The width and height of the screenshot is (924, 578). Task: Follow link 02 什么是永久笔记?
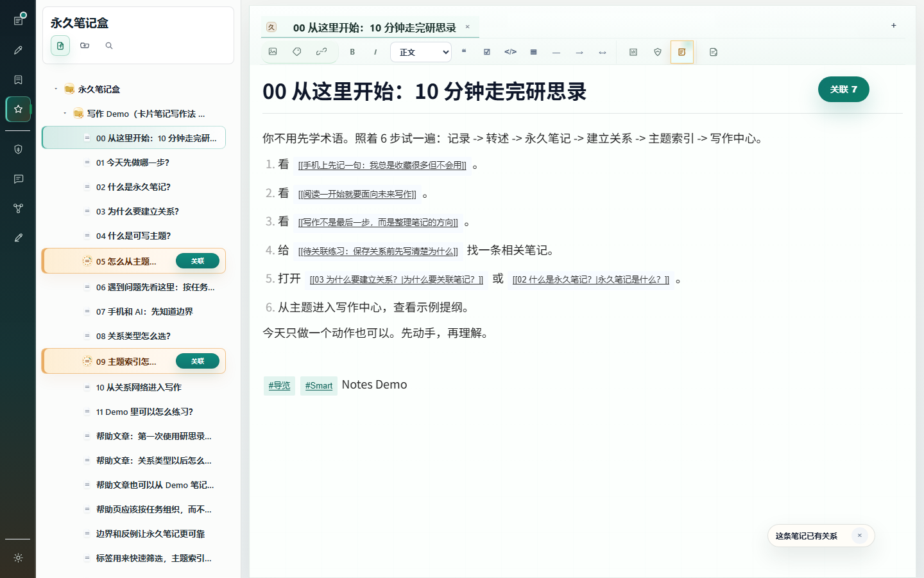pos(591,279)
